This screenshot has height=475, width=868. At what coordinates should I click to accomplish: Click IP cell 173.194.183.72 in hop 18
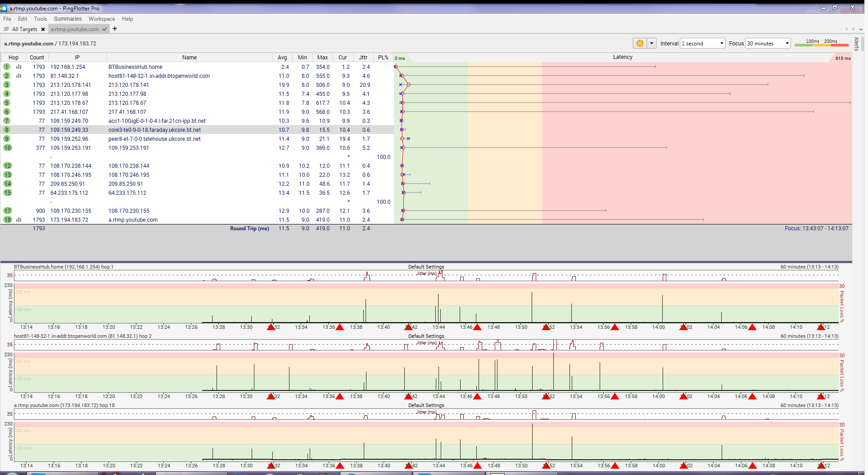tap(69, 220)
